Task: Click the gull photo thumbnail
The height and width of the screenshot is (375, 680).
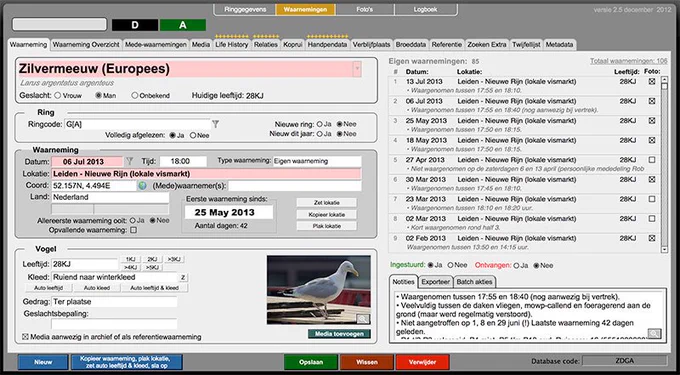Action: (318, 290)
